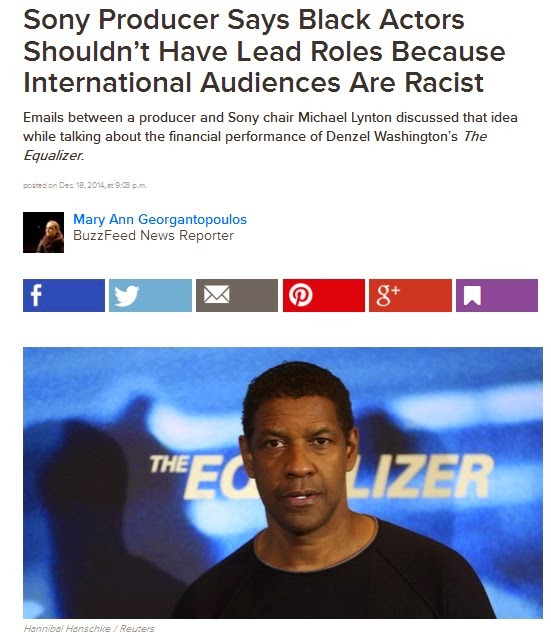Select the posted on Dec. 18 timestamp
The height and width of the screenshot is (632, 551).
85,185
